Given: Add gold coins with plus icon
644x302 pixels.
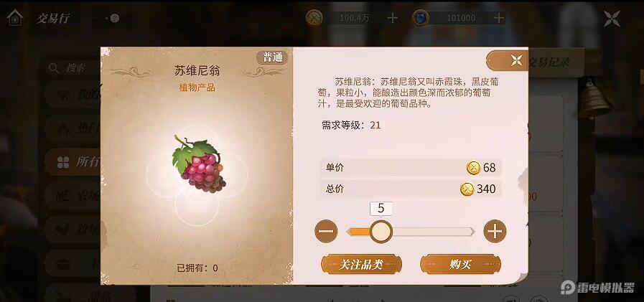Looking at the screenshot, I should click(x=392, y=18).
